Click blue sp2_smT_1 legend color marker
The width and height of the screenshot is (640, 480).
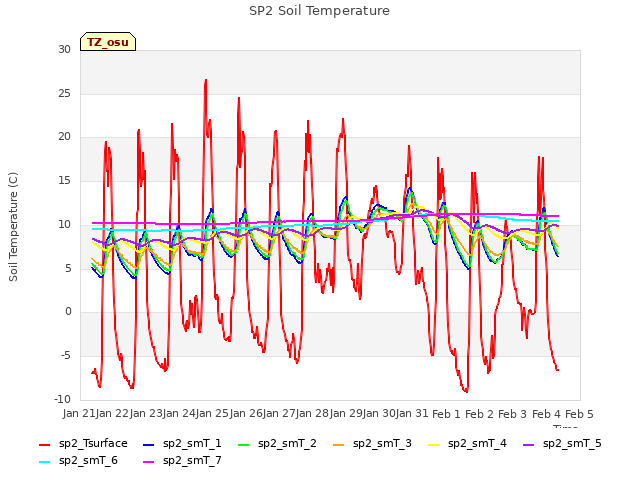[x=149, y=444]
